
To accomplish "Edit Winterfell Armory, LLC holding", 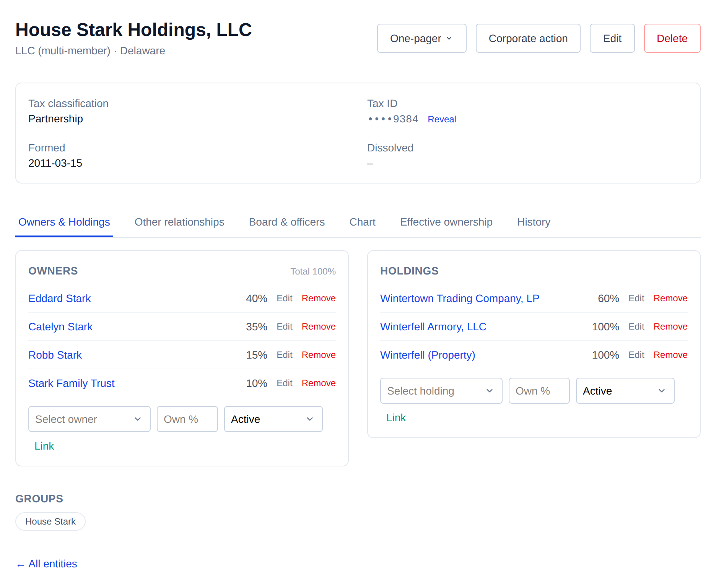I will coord(636,326).
